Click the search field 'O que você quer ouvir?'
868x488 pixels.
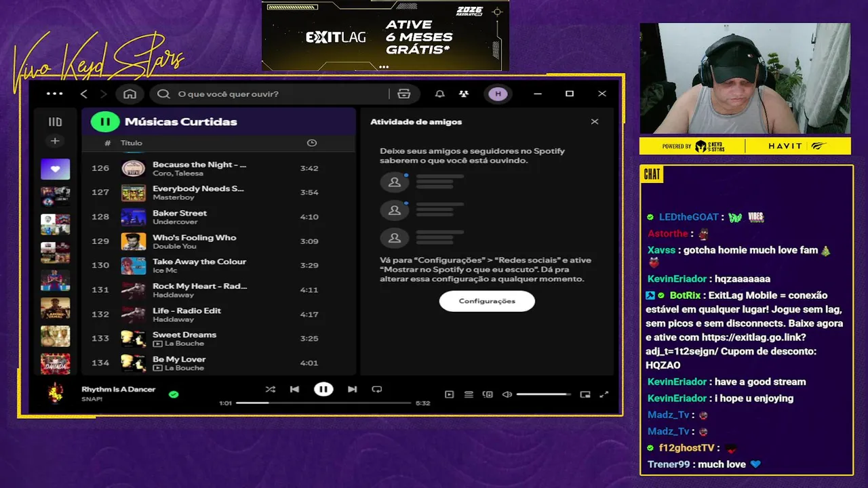click(x=270, y=94)
